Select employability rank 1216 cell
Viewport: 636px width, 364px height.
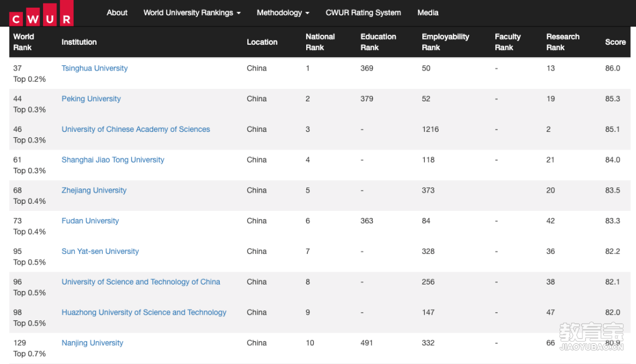pos(430,129)
